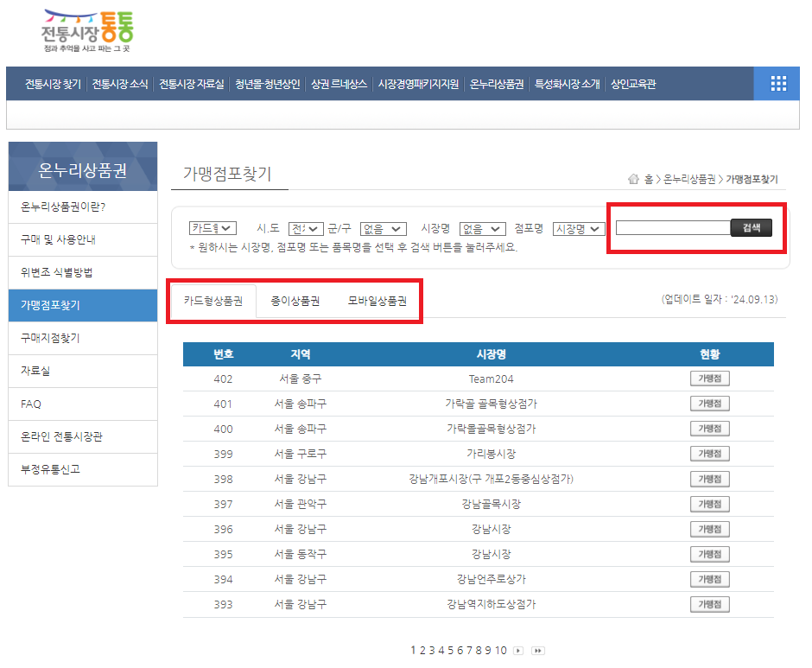Go to the next pagination page arrow
812x668 pixels.
point(519,651)
